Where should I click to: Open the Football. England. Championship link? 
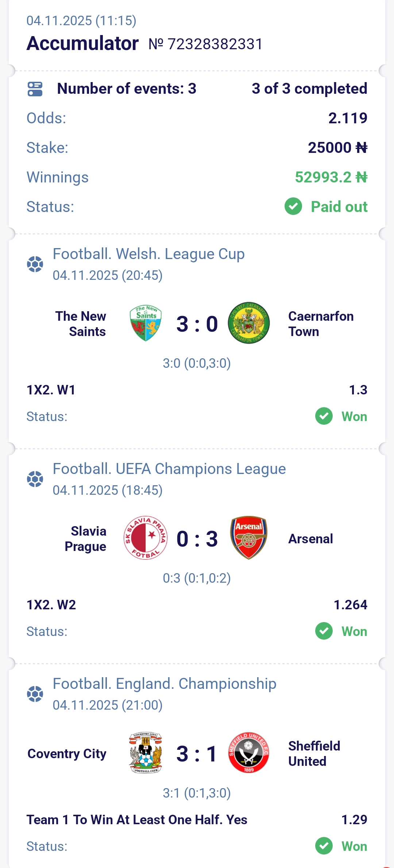165,684
